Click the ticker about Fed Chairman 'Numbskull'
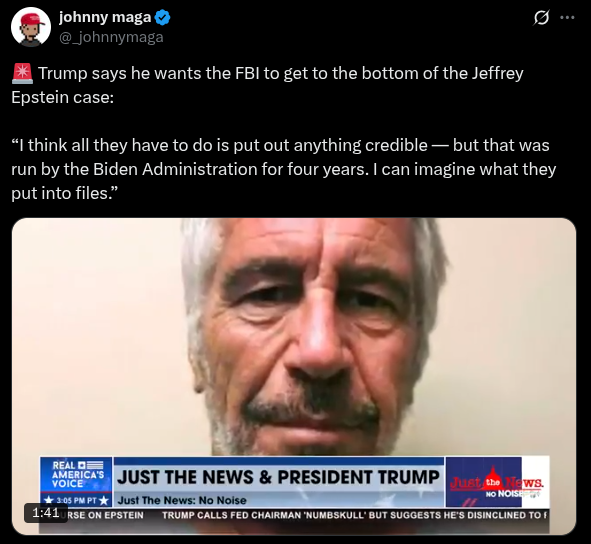Viewport: 591px width, 544px height. tap(354, 515)
